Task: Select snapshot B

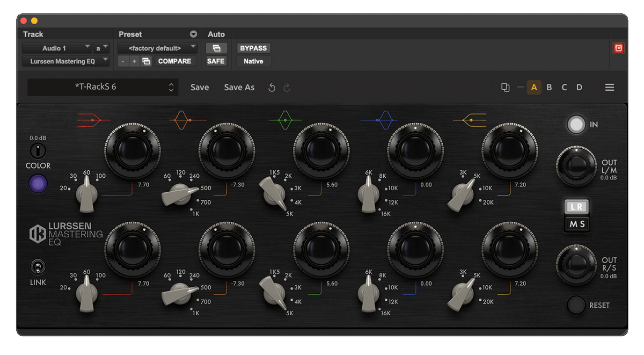Action: click(x=549, y=88)
